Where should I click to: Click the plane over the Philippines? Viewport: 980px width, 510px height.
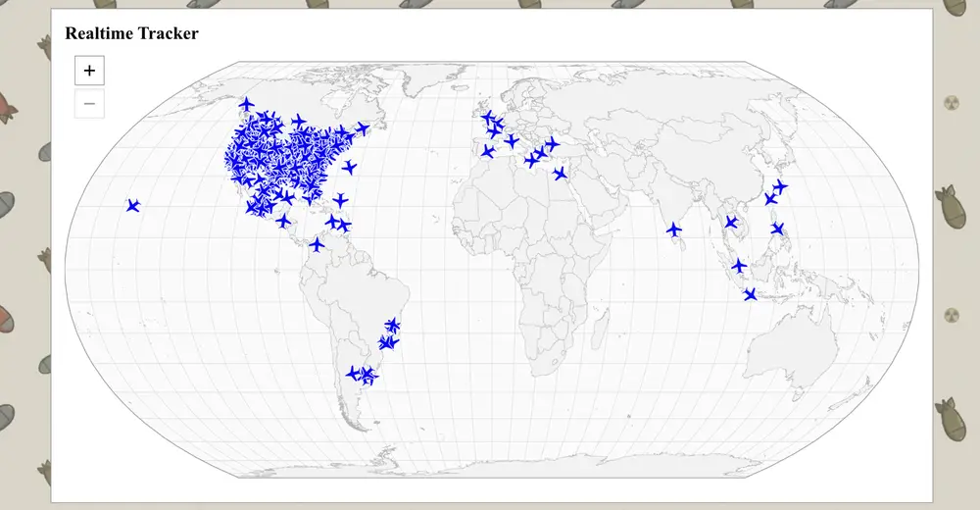(777, 229)
